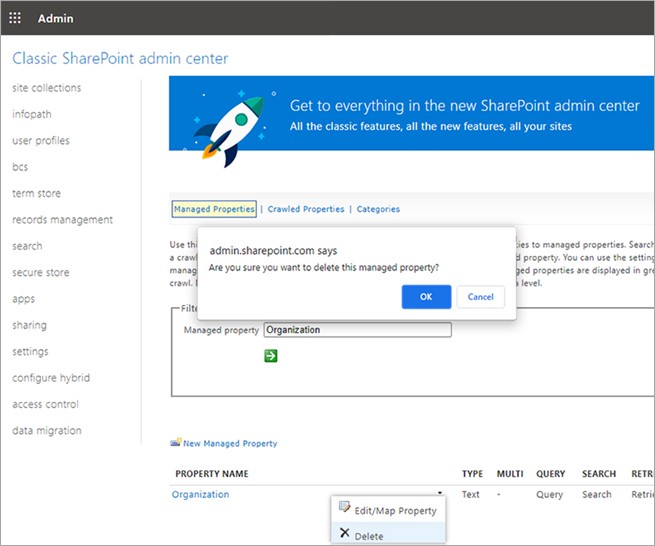The image size is (655, 546).
Task: Click the Admin title in header
Action: point(56,18)
